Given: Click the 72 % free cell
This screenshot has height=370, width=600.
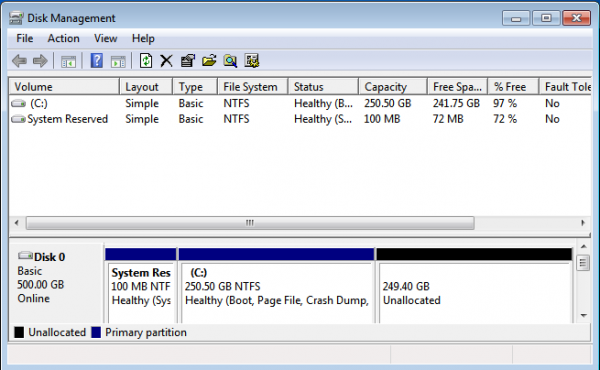Looking at the screenshot, I should coord(505,119).
